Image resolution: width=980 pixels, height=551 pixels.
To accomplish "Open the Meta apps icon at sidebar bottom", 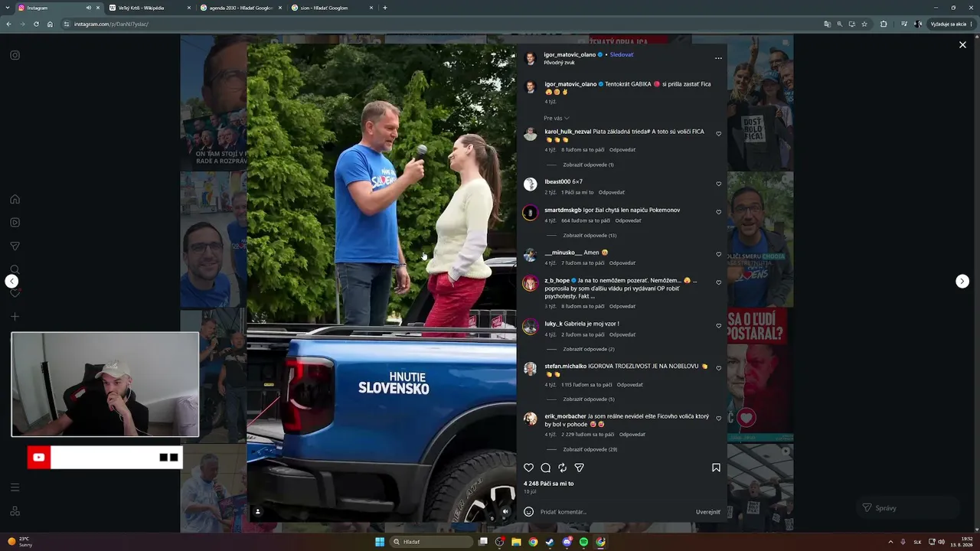I will (x=15, y=511).
